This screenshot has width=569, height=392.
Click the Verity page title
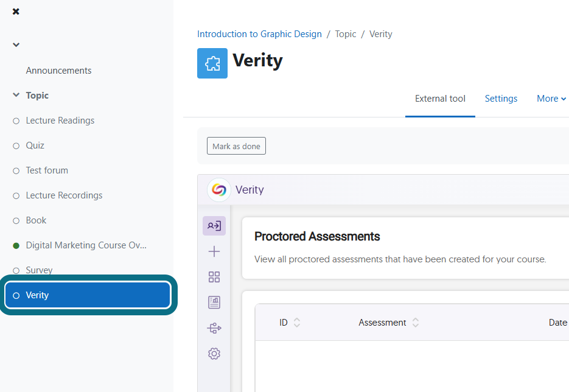tap(257, 61)
